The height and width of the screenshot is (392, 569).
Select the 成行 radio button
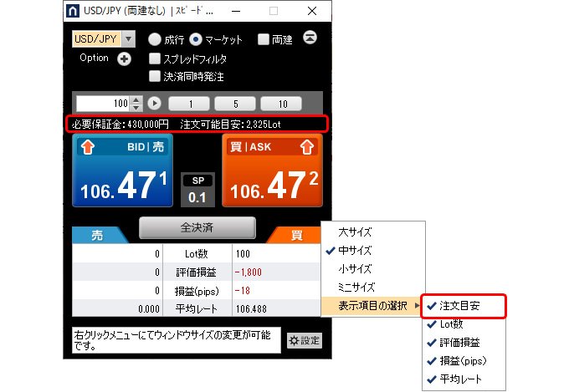[155, 39]
